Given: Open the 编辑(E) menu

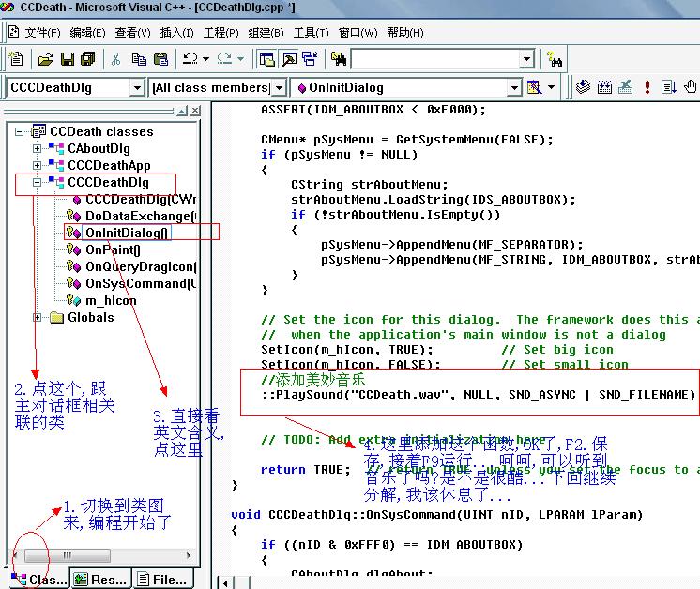Looking at the screenshot, I should click(x=87, y=33).
